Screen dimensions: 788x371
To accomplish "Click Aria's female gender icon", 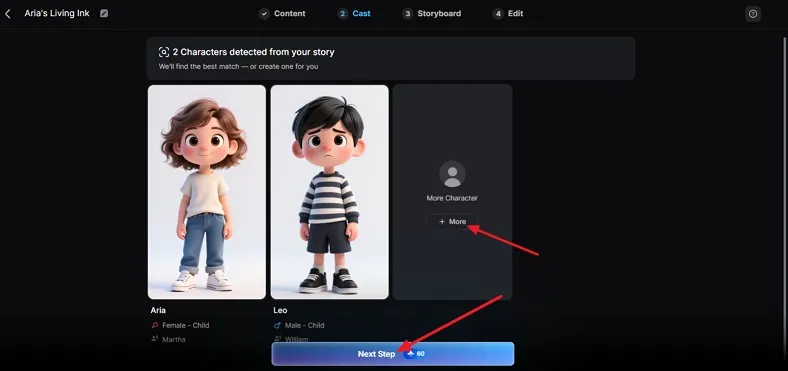I will pyautogui.click(x=155, y=325).
